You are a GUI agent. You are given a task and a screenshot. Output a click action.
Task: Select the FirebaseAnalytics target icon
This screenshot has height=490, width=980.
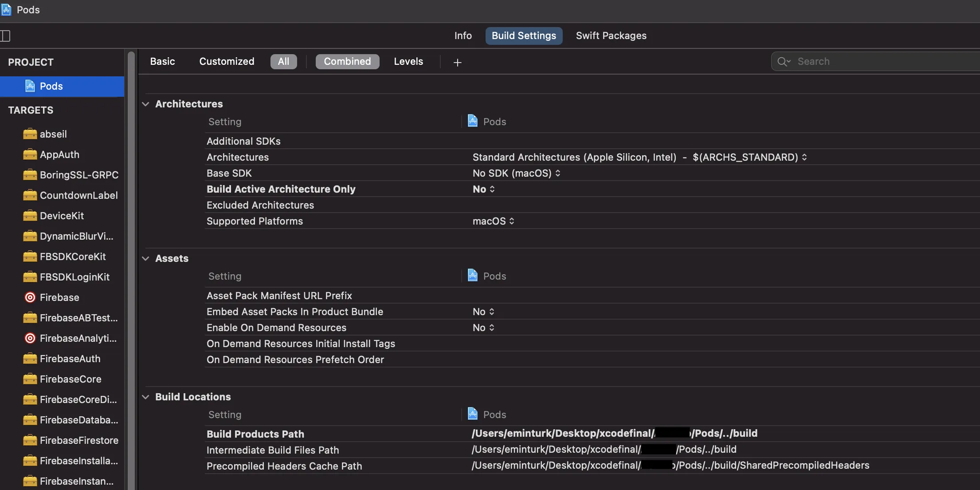(x=30, y=338)
